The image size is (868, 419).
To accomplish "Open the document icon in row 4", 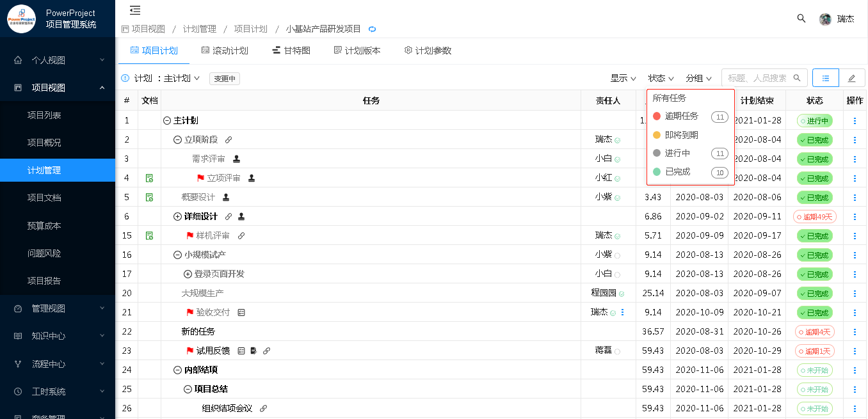I will (149, 178).
